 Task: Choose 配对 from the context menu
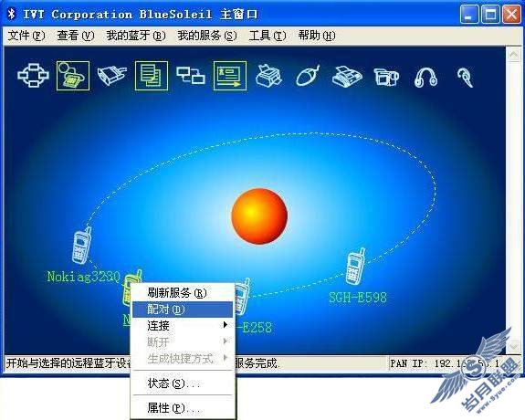(x=183, y=310)
